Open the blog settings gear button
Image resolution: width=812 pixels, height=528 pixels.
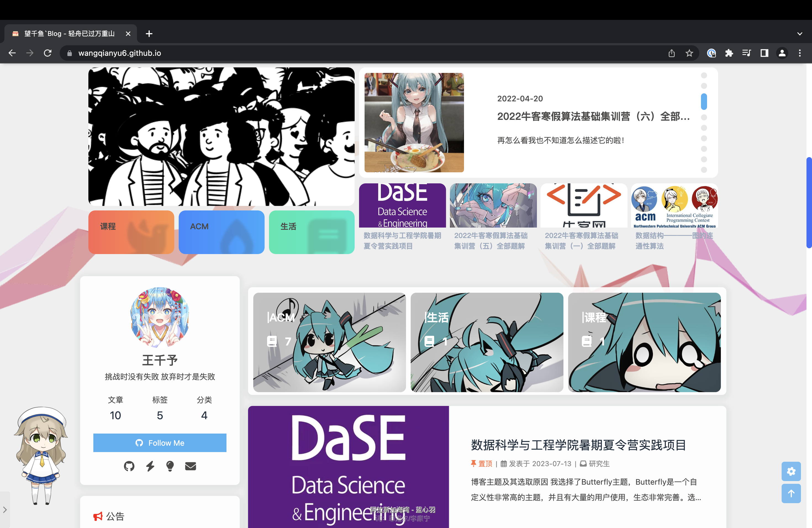tap(791, 471)
